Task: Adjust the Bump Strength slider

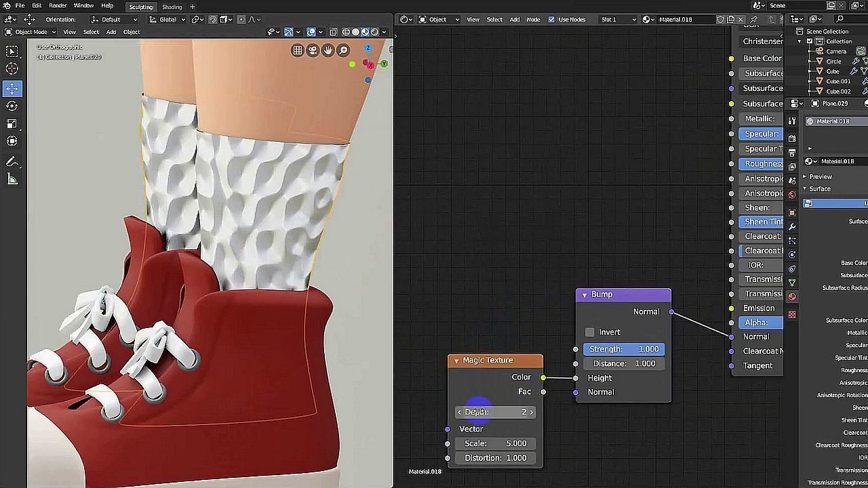Action: point(624,349)
